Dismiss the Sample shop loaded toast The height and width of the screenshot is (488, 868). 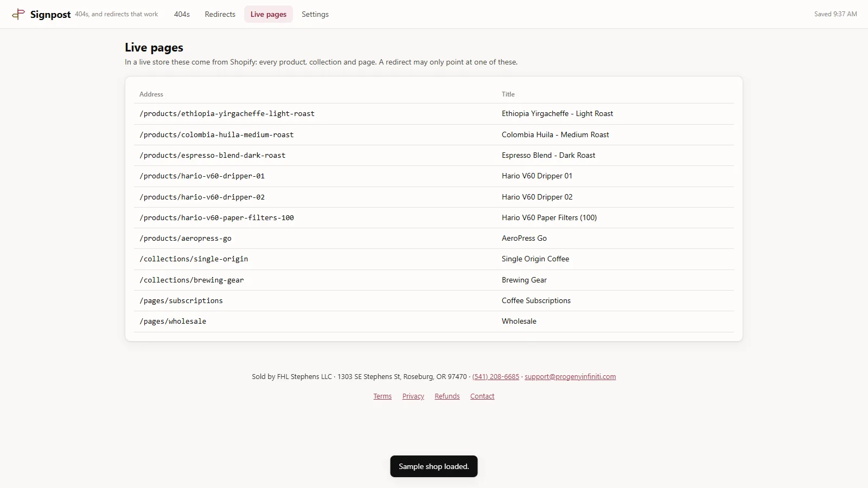pyautogui.click(x=434, y=466)
